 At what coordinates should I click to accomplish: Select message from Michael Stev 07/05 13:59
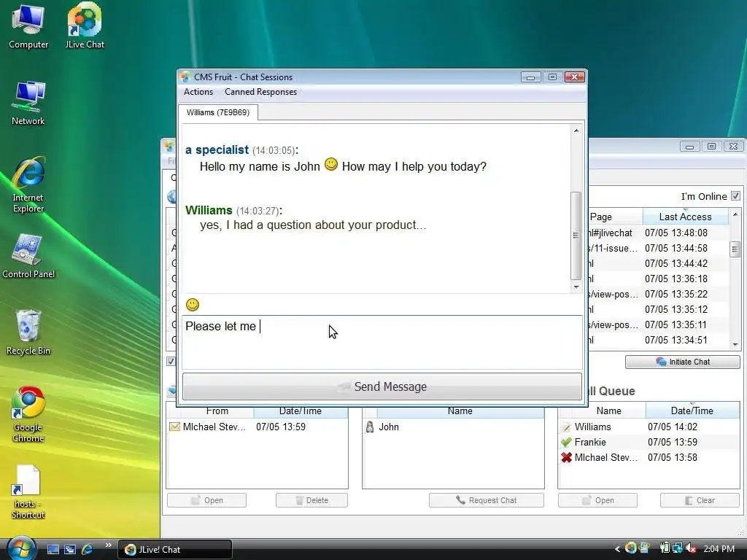[258, 427]
